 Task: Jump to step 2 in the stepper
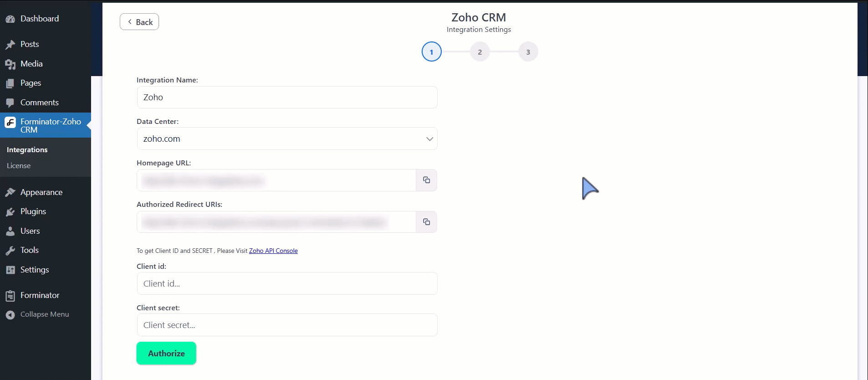480,52
